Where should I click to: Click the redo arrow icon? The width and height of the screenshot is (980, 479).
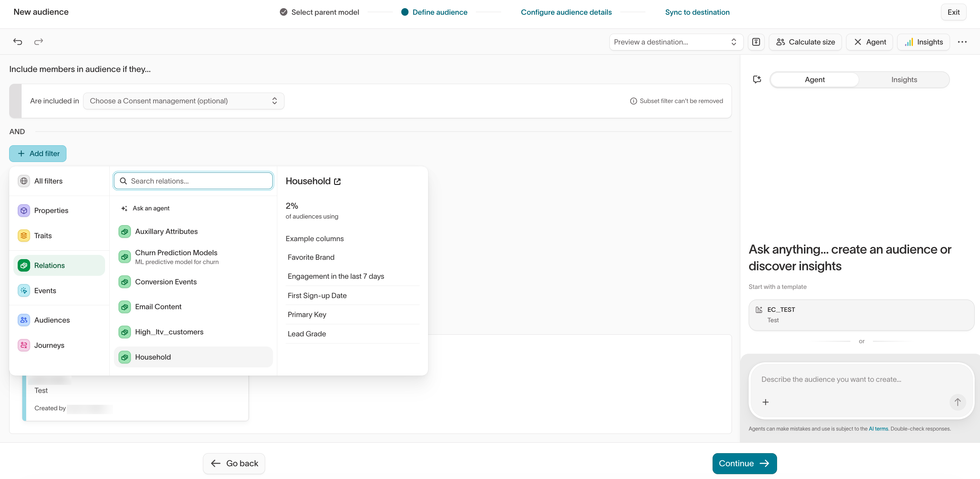38,42
